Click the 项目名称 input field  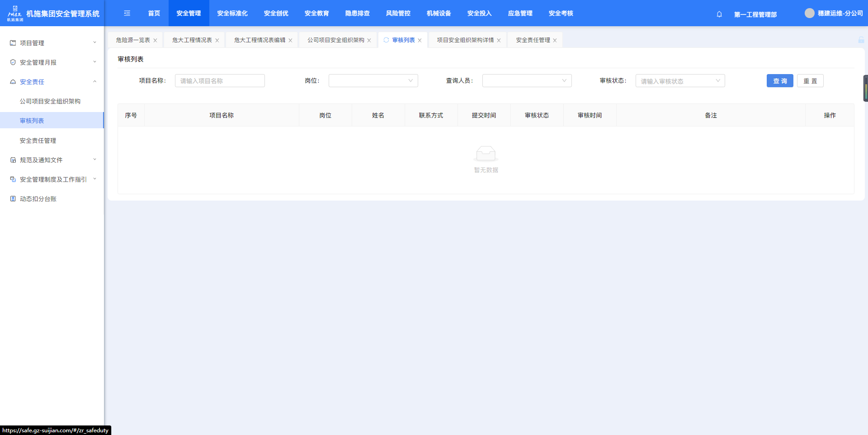click(x=220, y=81)
